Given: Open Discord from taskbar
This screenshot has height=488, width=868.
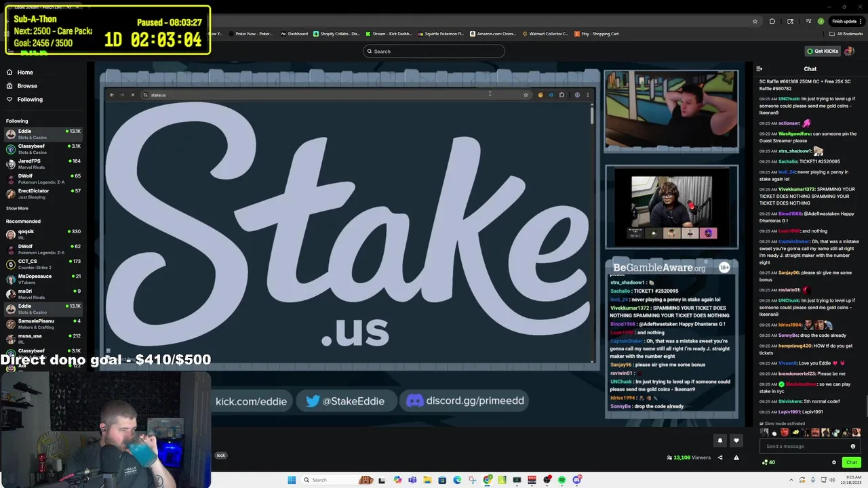Looking at the screenshot, I should (576, 480).
